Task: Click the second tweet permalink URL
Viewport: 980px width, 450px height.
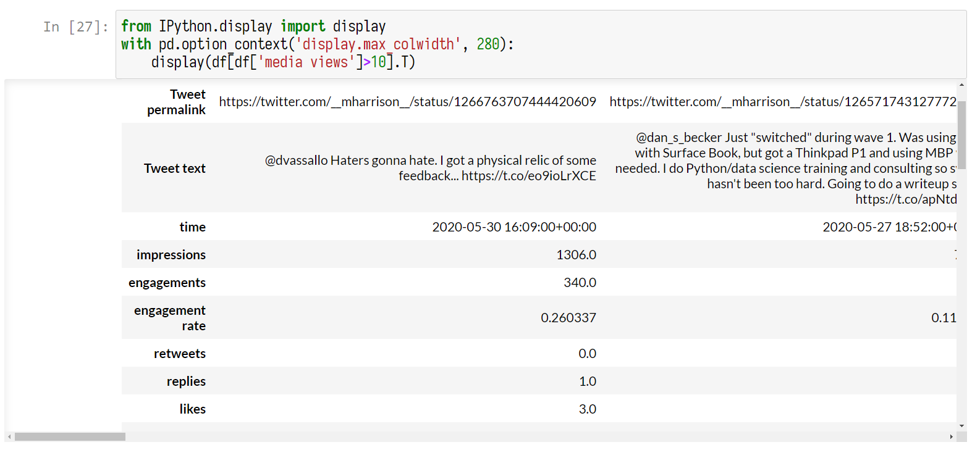Action: pos(782,102)
